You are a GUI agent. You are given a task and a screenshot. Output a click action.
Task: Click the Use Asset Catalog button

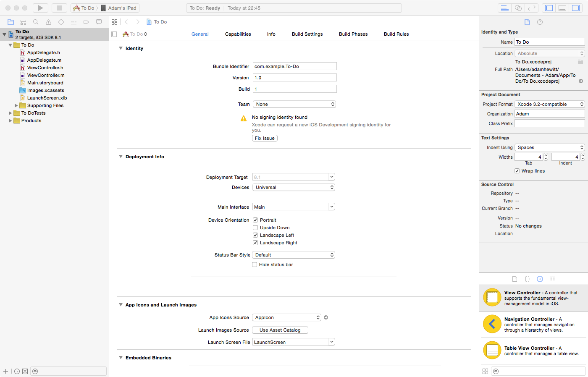coord(280,330)
